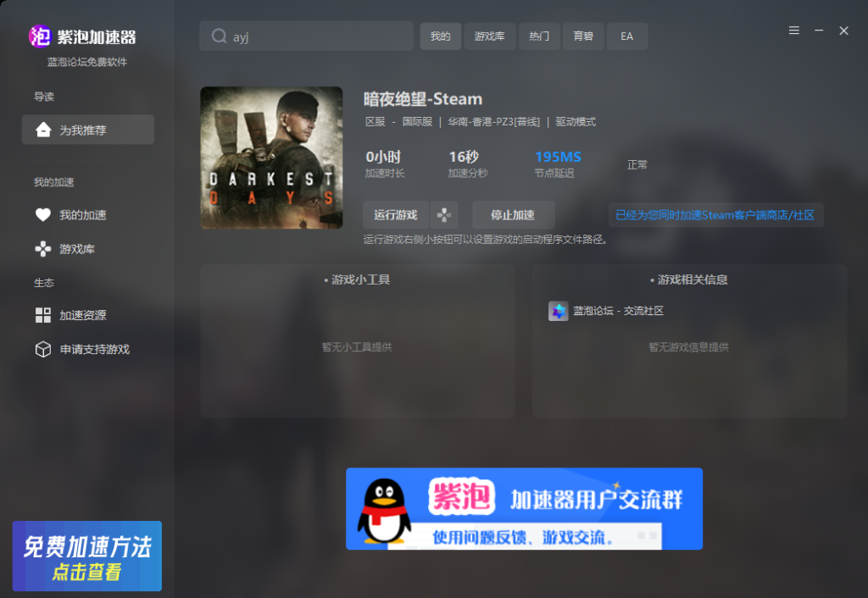Focus the search field containing ayj
Image resolution: width=868 pixels, height=598 pixels.
pos(306,36)
